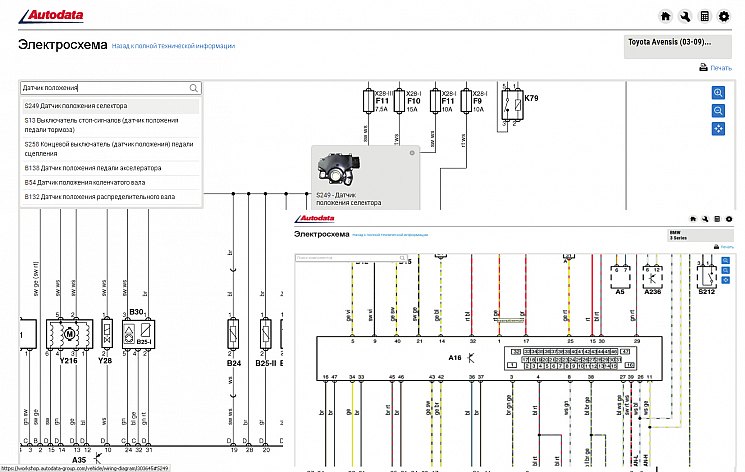This screenshot has height=472, width=745.
Task: Click the search magnifier icon in the component field
Action: coord(193,88)
